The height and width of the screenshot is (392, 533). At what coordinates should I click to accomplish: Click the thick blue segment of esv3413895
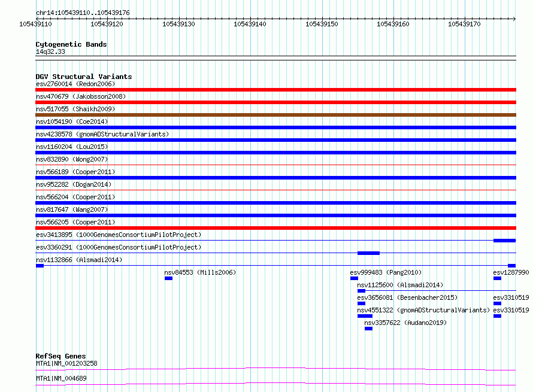pos(504,241)
